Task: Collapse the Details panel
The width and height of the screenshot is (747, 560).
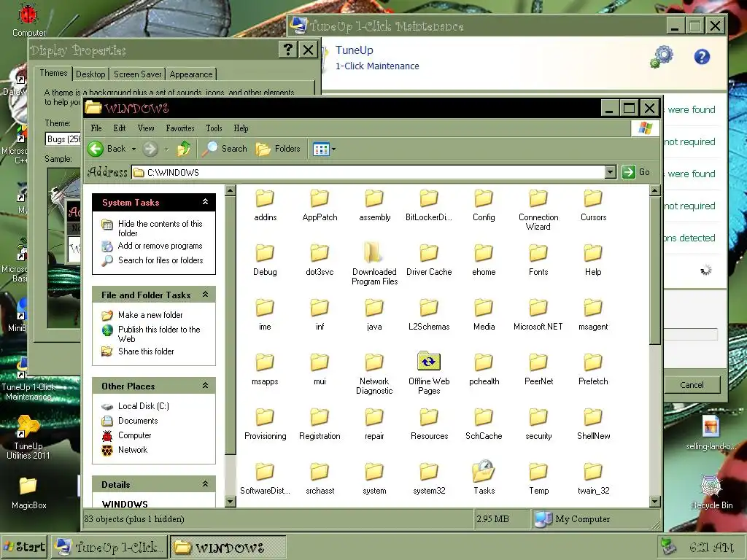Action: pos(205,484)
